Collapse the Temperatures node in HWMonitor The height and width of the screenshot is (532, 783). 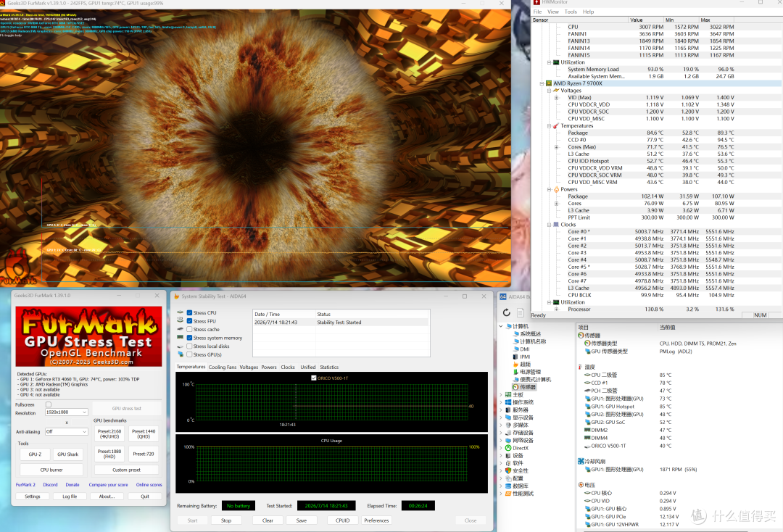tap(550, 126)
